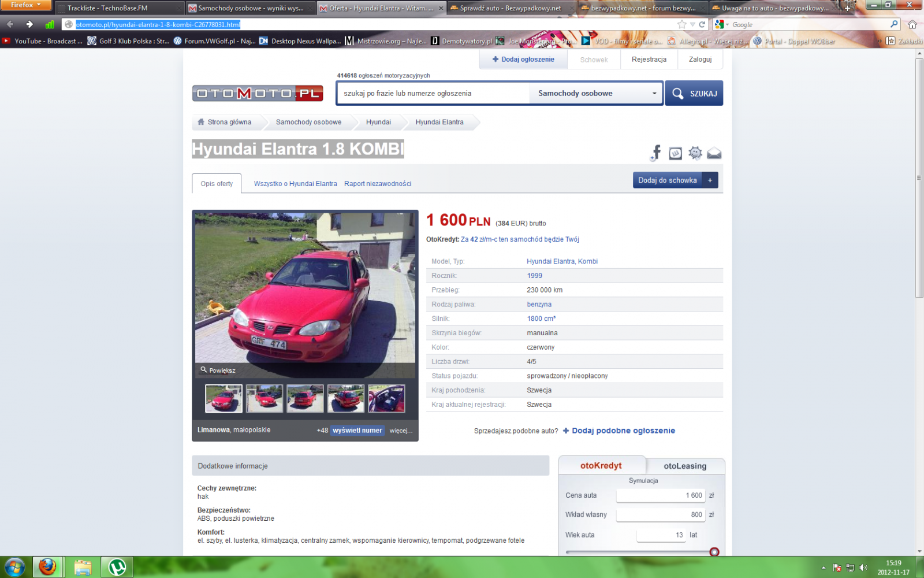Show hidden tray icons arrow
Image resolution: width=924 pixels, height=578 pixels.
[x=824, y=568]
